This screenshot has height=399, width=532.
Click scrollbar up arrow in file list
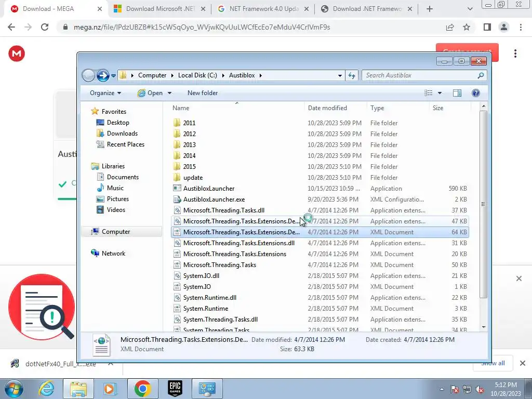click(x=484, y=106)
